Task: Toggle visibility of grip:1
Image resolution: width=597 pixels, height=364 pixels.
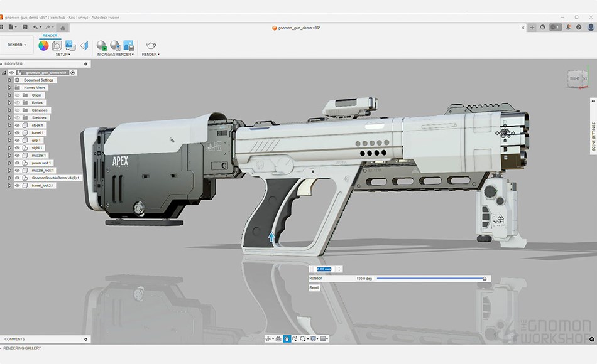Action: 18,141
